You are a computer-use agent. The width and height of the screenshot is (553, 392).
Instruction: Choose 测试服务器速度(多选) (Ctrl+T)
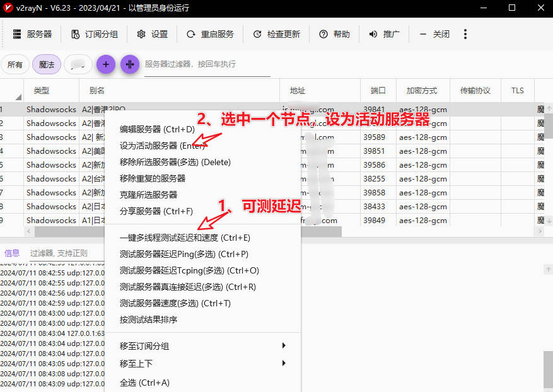coord(203,303)
